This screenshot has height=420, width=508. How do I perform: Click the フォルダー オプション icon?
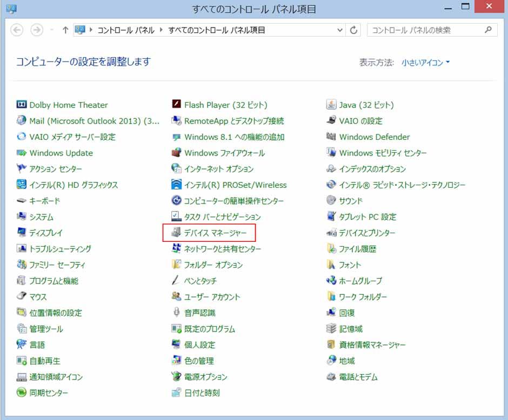(176, 265)
